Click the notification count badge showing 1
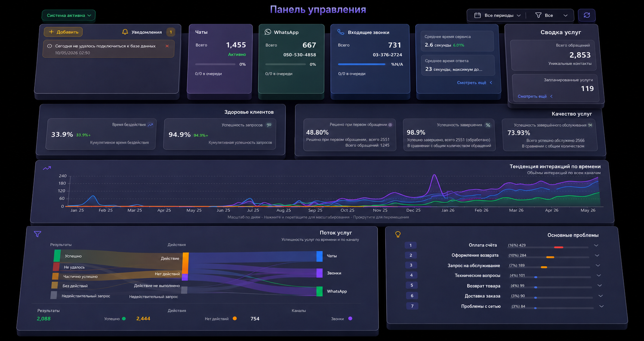Screen dimensions: 644x341 click(x=171, y=32)
